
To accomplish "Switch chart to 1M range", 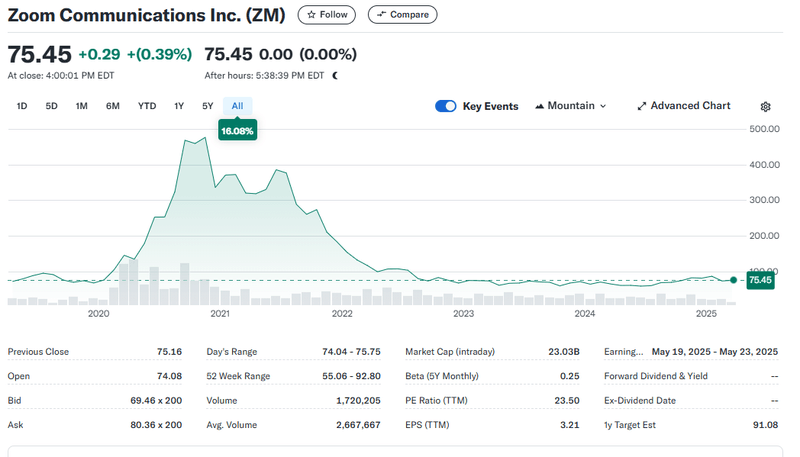I will [82, 106].
